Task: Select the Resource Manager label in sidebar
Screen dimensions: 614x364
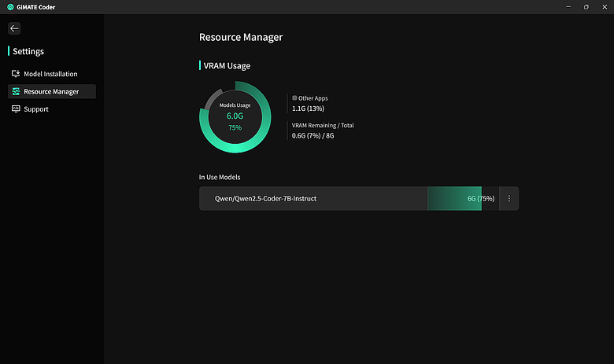Action: [x=51, y=92]
